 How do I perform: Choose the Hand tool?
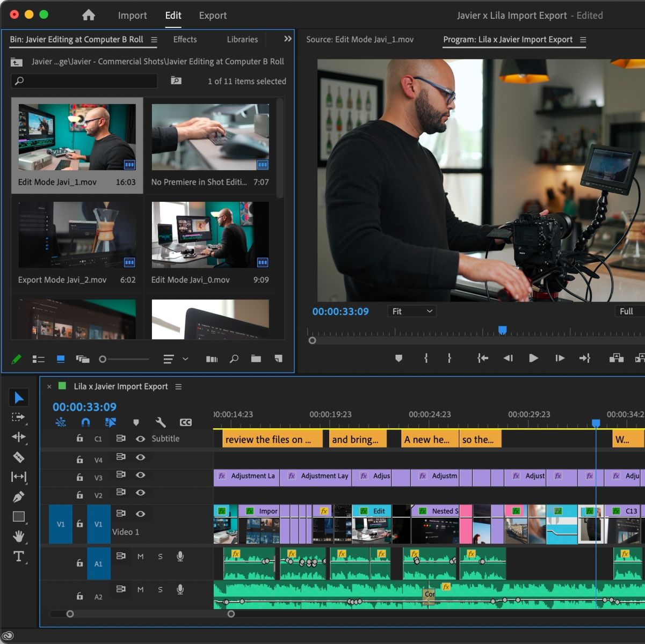click(18, 536)
